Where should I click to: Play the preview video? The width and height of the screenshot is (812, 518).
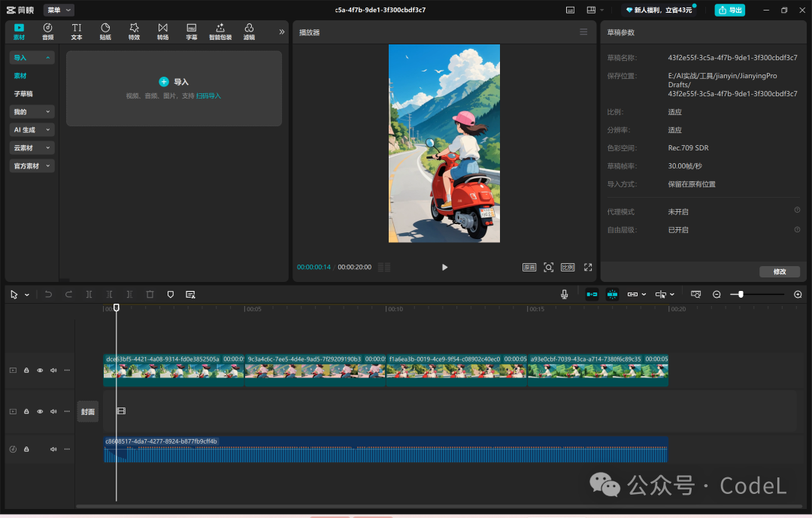pyautogui.click(x=444, y=268)
